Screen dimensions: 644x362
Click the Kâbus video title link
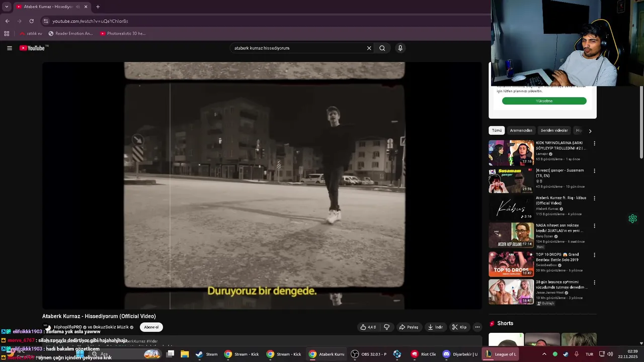(x=561, y=200)
